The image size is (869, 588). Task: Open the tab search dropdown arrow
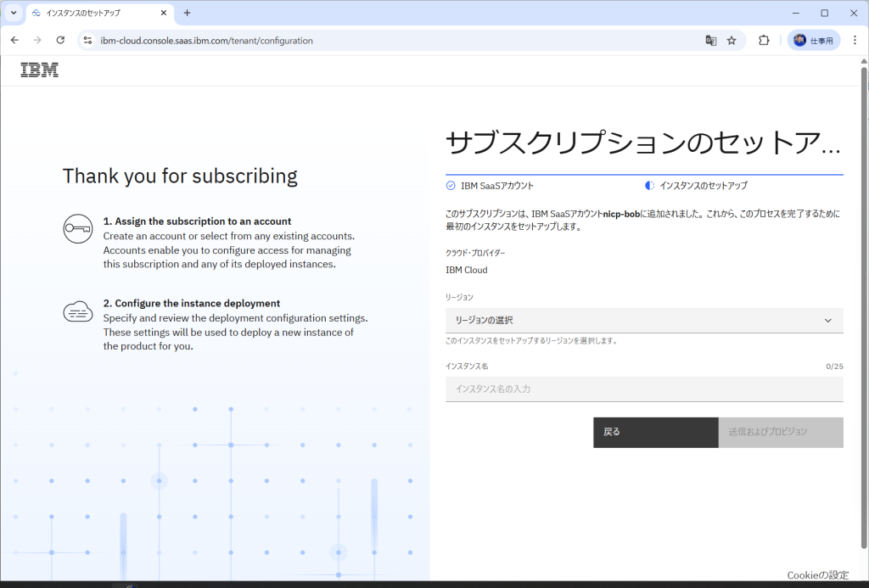(x=14, y=13)
